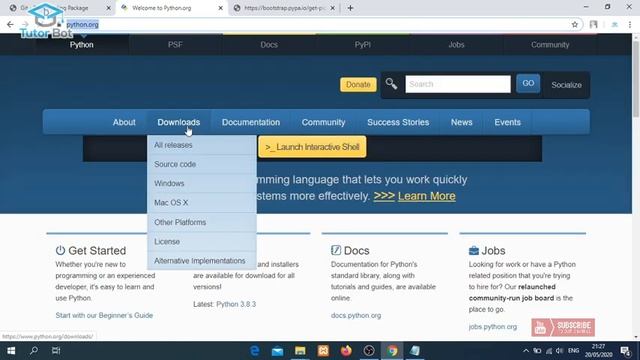Viewport: 640px width, 360px height.
Task: Click in the Search input field
Action: 458,84
